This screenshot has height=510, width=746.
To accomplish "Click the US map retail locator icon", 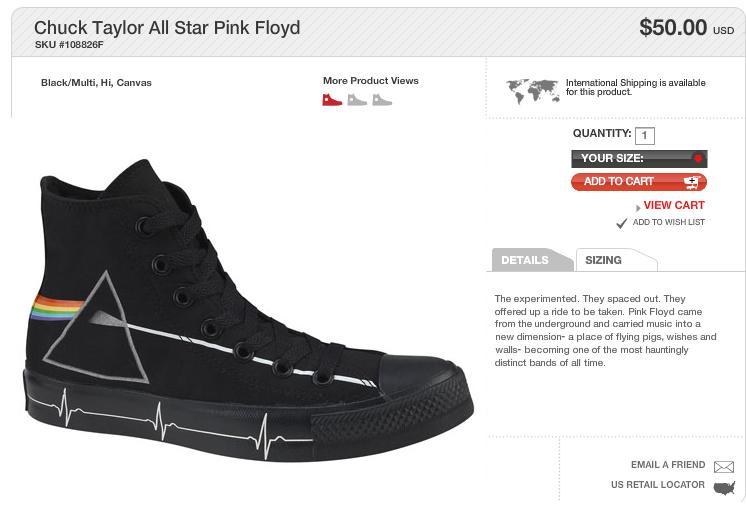I will [x=724, y=488].
